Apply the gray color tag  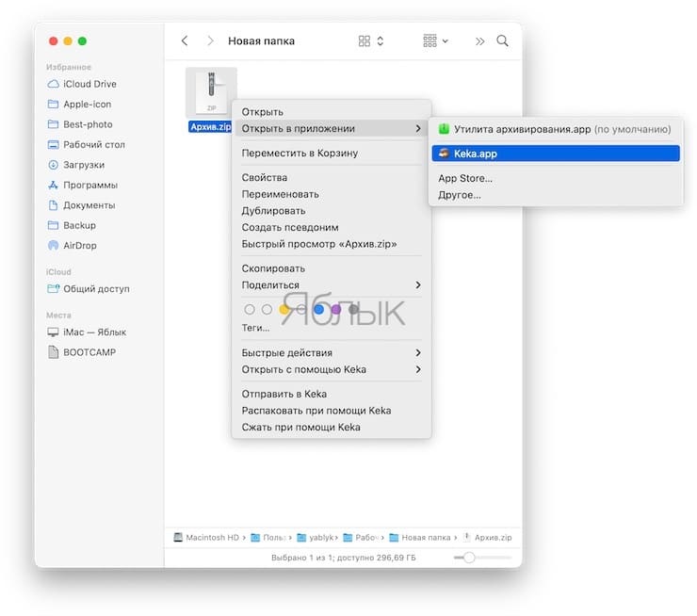(x=353, y=309)
